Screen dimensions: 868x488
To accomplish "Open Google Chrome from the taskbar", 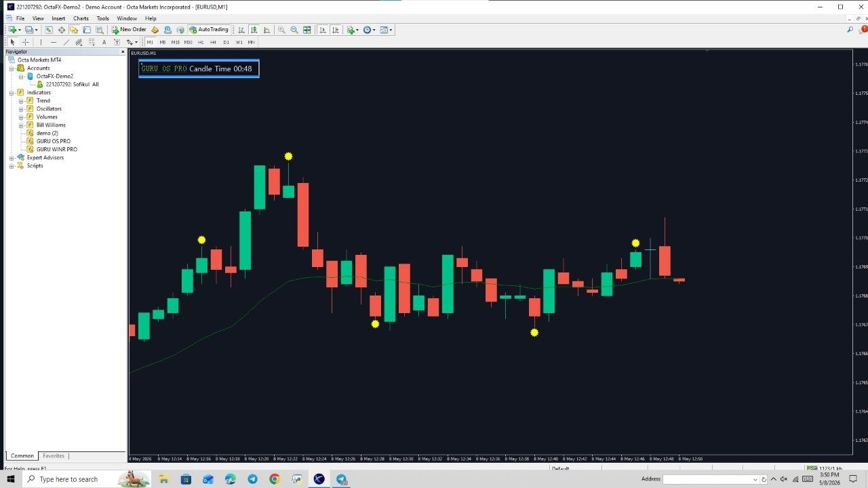I will pyautogui.click(x=275, y=479).
